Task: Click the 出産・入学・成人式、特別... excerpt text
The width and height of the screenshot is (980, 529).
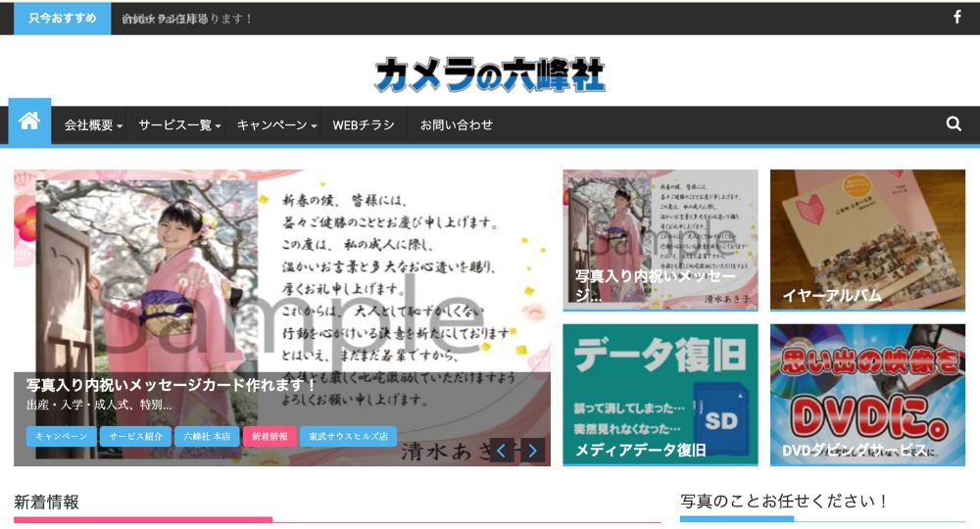Action: point(99,405)
